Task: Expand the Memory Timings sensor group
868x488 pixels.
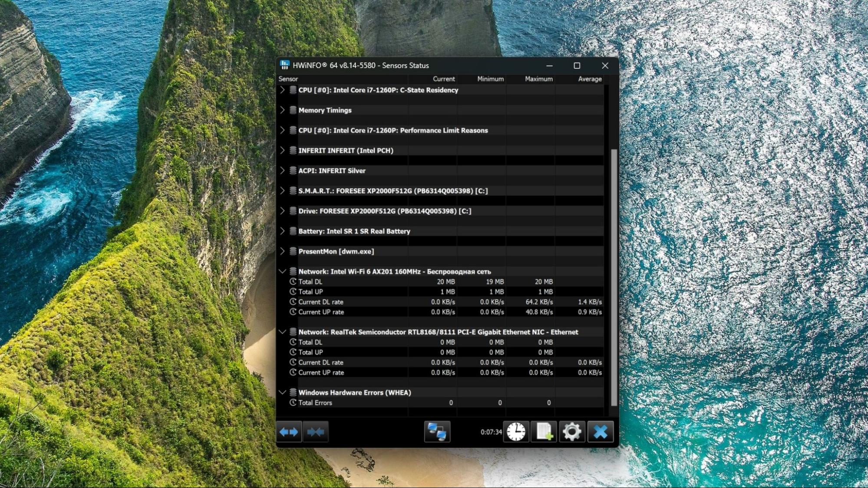Action: tap(282, 110)
